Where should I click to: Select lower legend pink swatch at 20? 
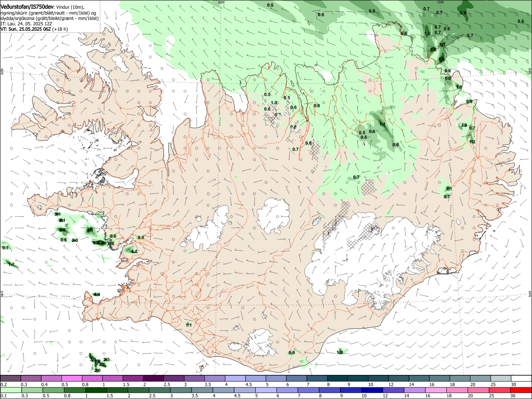tap(478, 390)
